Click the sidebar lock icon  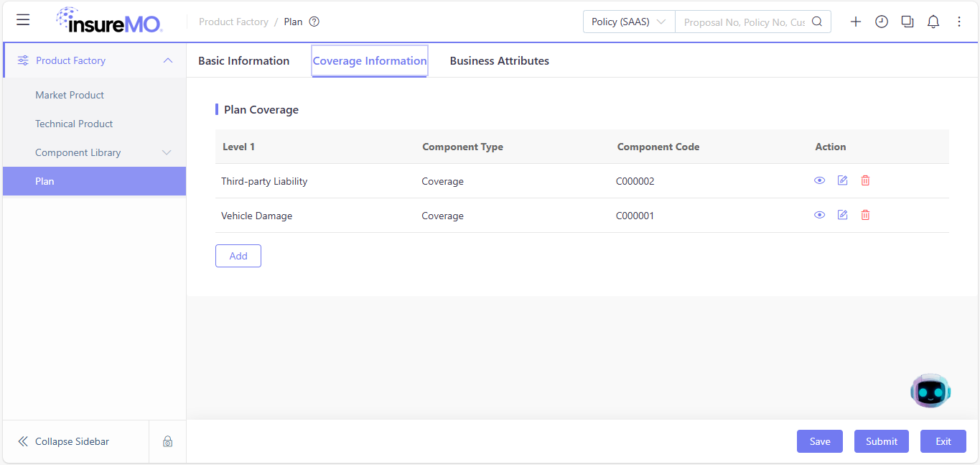(167, 441)
